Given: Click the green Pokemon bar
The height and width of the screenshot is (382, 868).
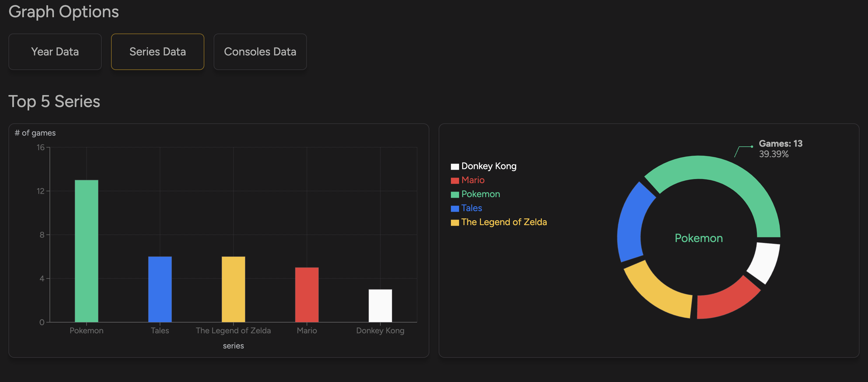Looking at the screenshot, I should pos(86,251).
